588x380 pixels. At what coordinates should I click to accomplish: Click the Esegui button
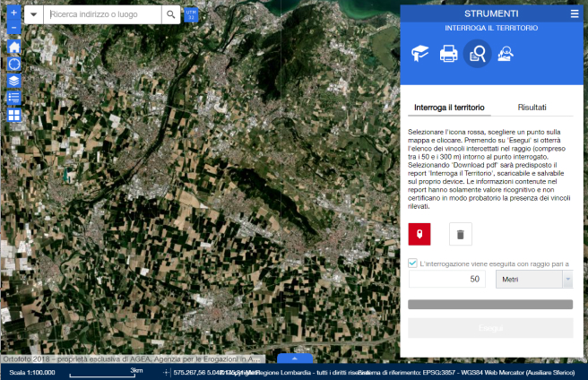point(490,328)
